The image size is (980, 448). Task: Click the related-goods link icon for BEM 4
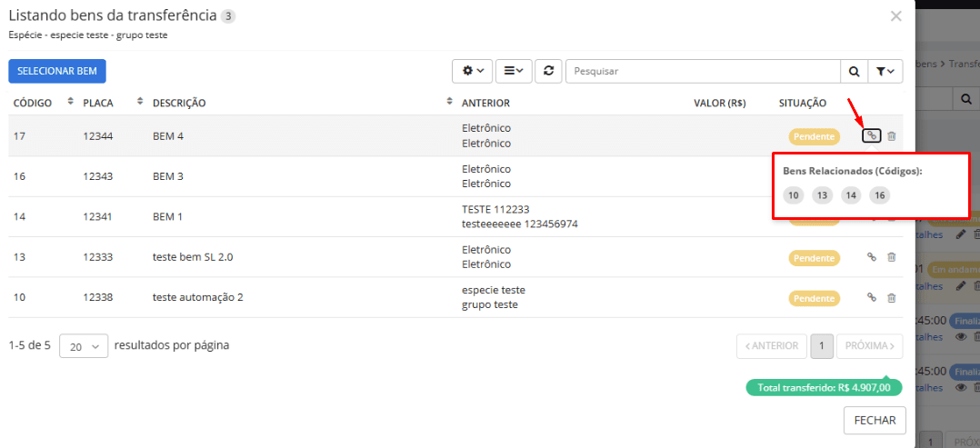tap(871, 136)
